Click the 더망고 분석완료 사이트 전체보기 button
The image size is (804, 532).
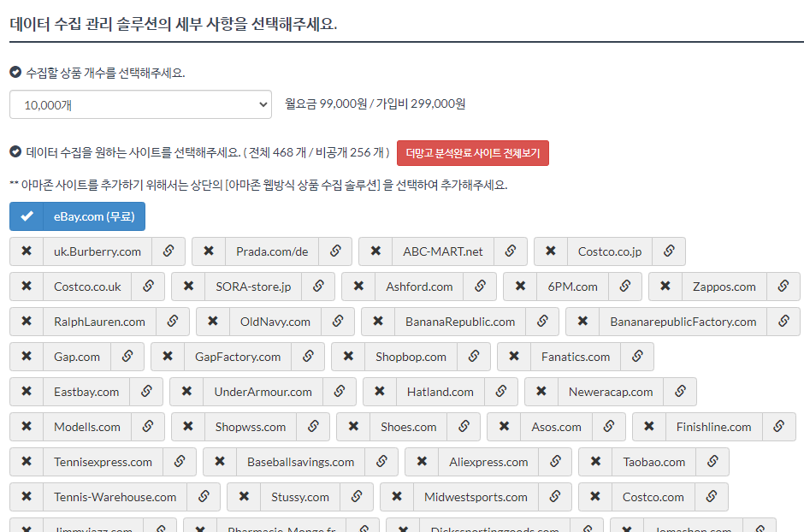click(473, 153)
